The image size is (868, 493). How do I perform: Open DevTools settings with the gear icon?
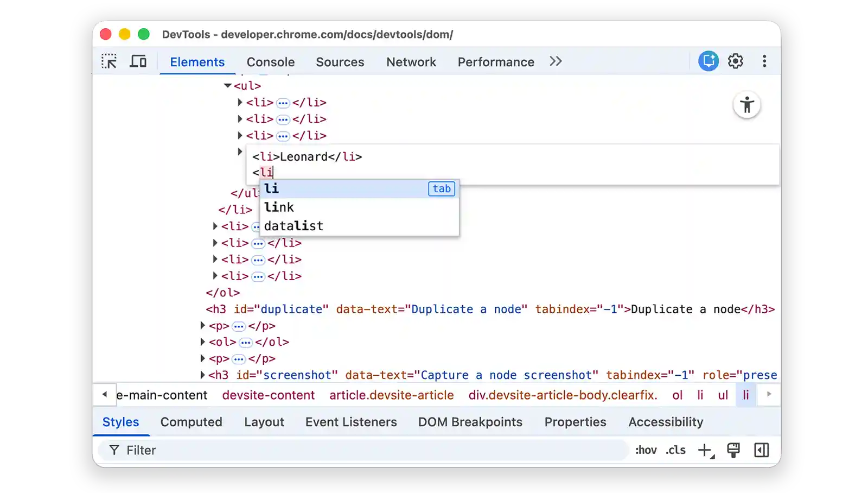pos(736,61)
